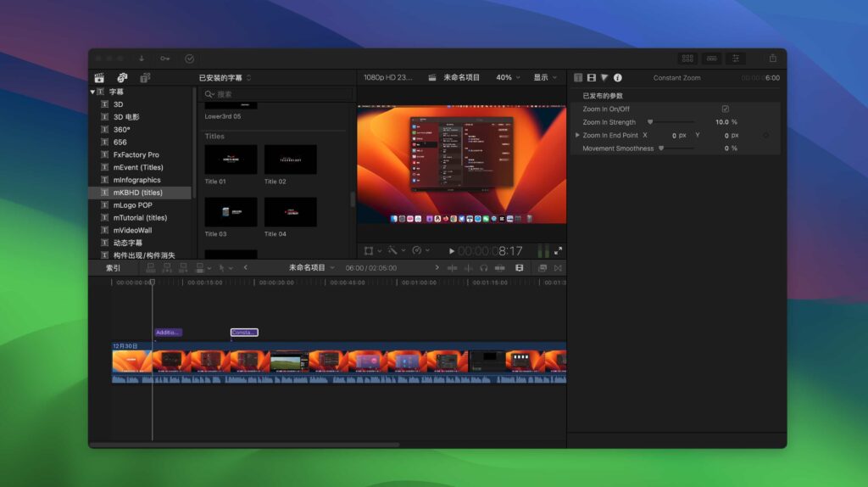Open the 显示 view options dropdown
The height and width of the screenshot is (487, 868).
[x=545, y=77]
